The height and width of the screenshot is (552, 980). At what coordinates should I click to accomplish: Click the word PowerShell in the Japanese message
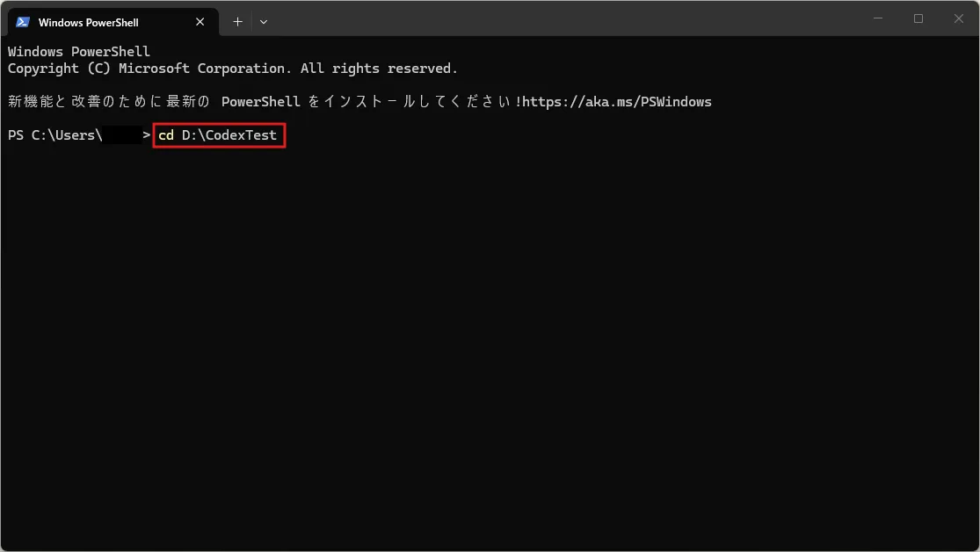[x=261, y=102]
